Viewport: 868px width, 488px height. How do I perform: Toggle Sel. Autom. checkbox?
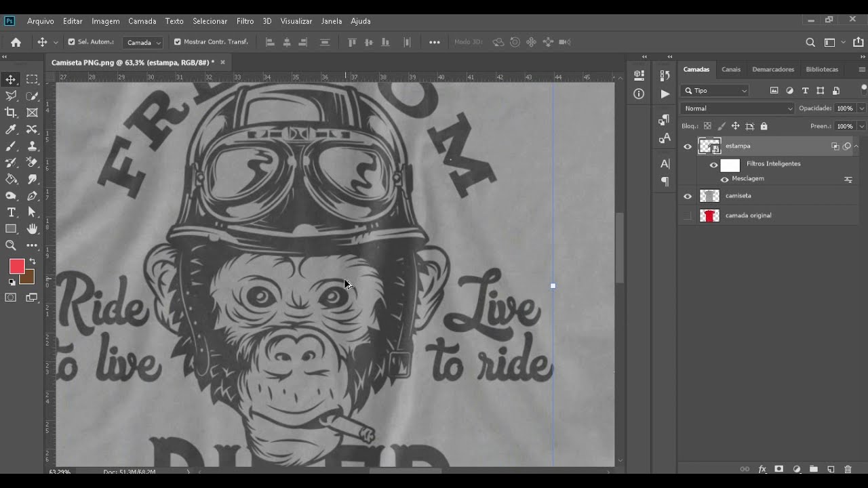coord(71,42)
